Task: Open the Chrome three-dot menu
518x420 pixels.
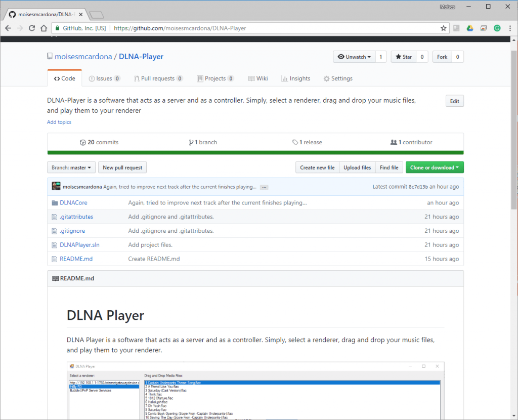Action: pyautogui.click(x=510, y=28)
